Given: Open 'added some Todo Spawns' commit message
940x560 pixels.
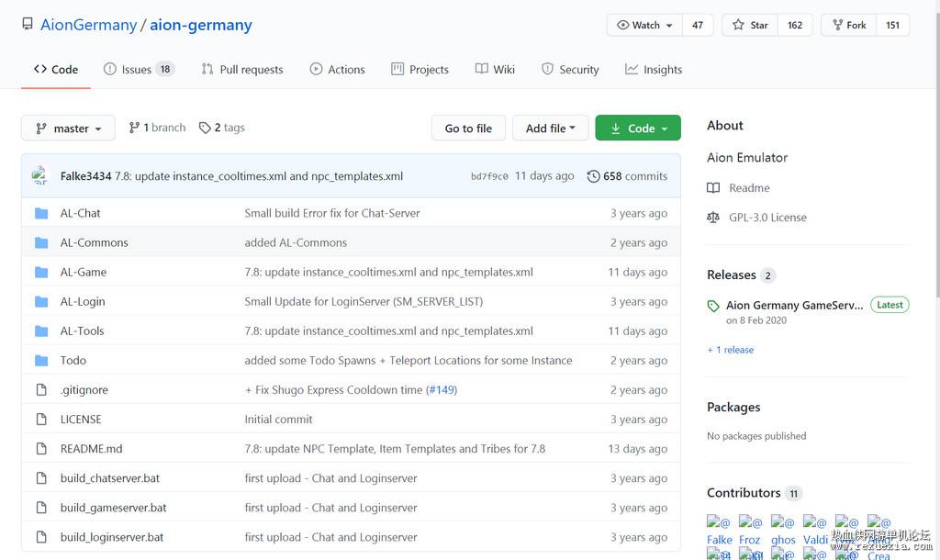Looking at the screenshot, I should (x=408, y=360).
